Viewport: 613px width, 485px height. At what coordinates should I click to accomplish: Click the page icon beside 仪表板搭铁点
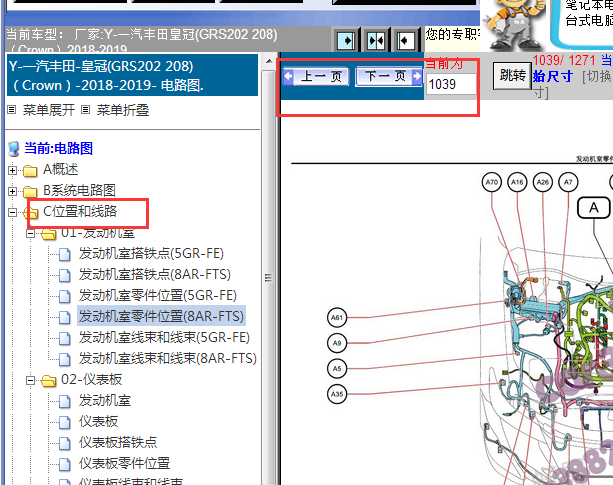point(65,443)
